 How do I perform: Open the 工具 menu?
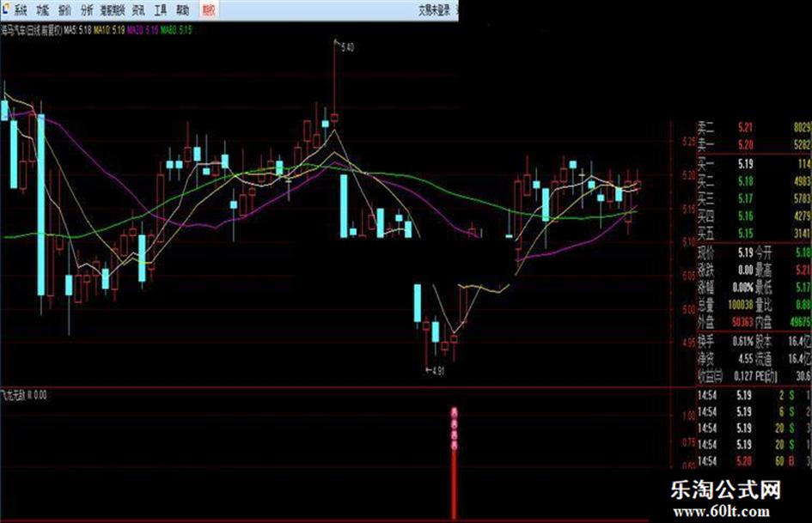(x=161, y=9)
